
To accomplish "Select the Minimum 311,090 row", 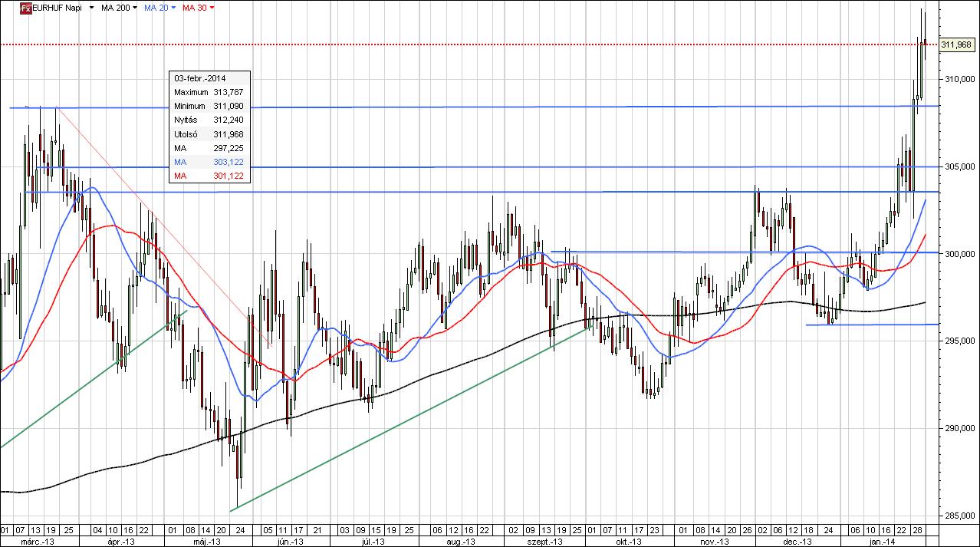I will 209,106.
